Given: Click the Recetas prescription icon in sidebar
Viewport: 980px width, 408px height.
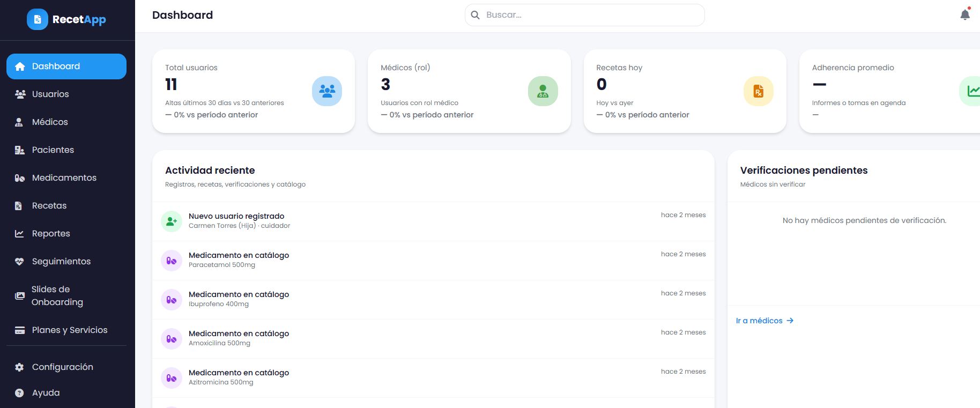Looking at the screenshot, I should (19, 206).
